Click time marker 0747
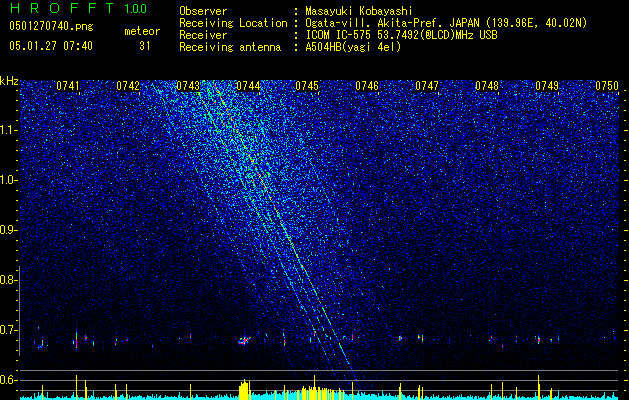 pos(427,86)
